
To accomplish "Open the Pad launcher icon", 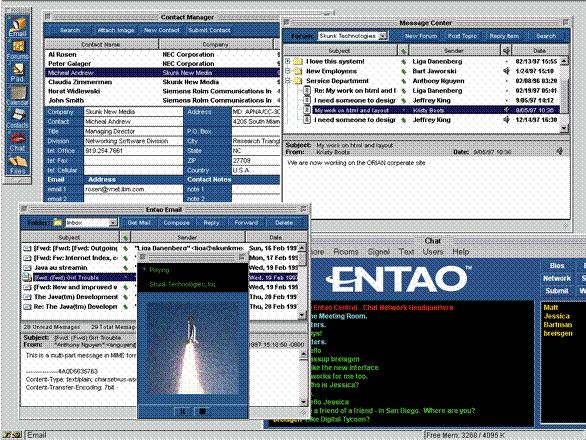I will 17,72.
